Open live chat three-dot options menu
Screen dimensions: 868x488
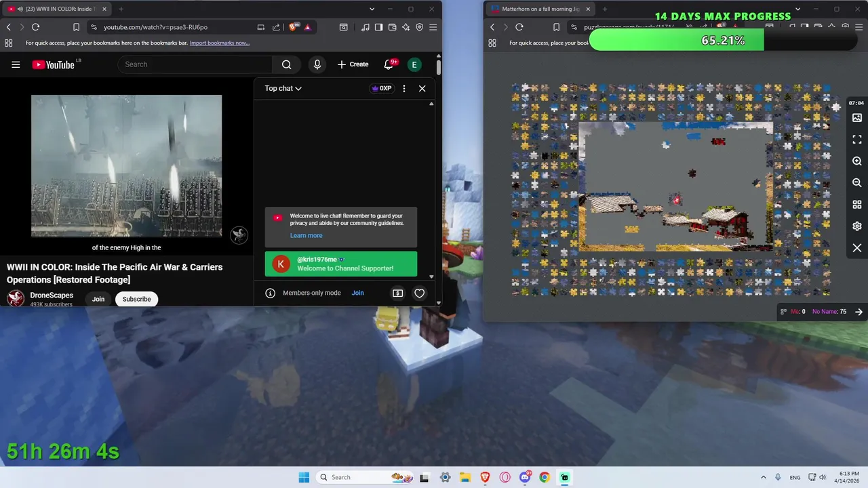click(404, 88)
